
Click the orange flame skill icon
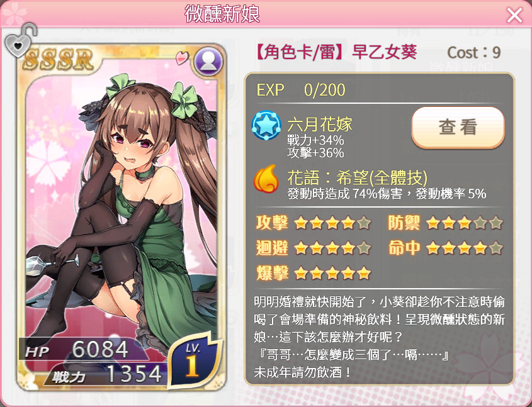point(266,178)
